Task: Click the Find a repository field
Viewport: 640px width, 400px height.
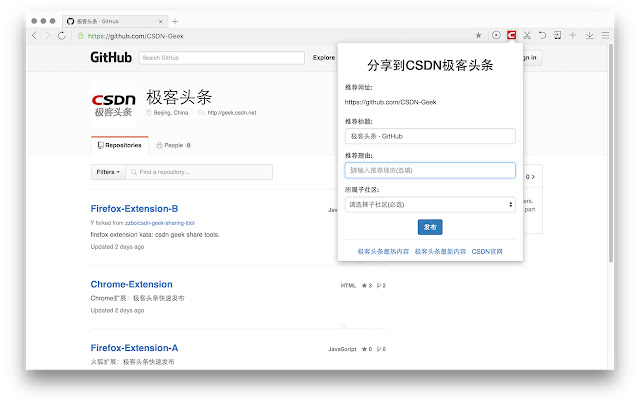Action: (x=199, y=172)
